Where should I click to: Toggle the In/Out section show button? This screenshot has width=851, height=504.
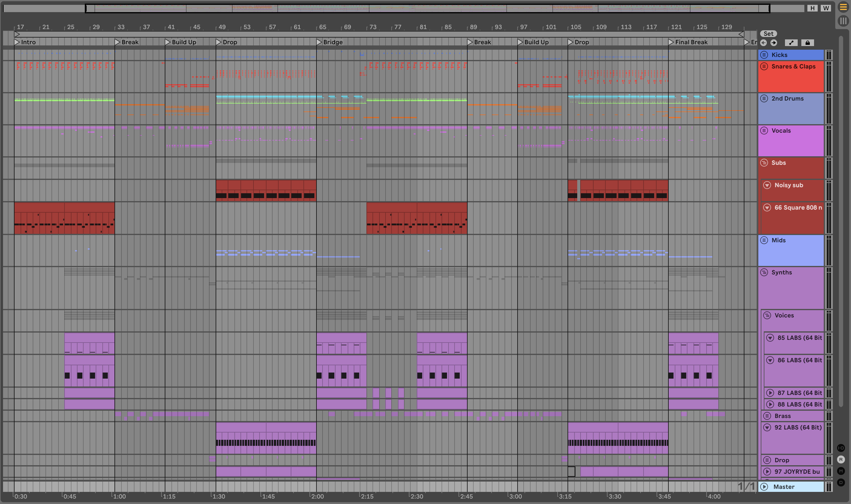coord(841,448)
